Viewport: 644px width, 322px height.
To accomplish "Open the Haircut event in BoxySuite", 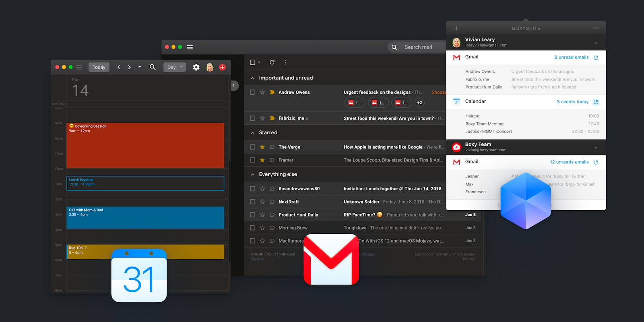I will pyautogui.click(x=532, y=116).
